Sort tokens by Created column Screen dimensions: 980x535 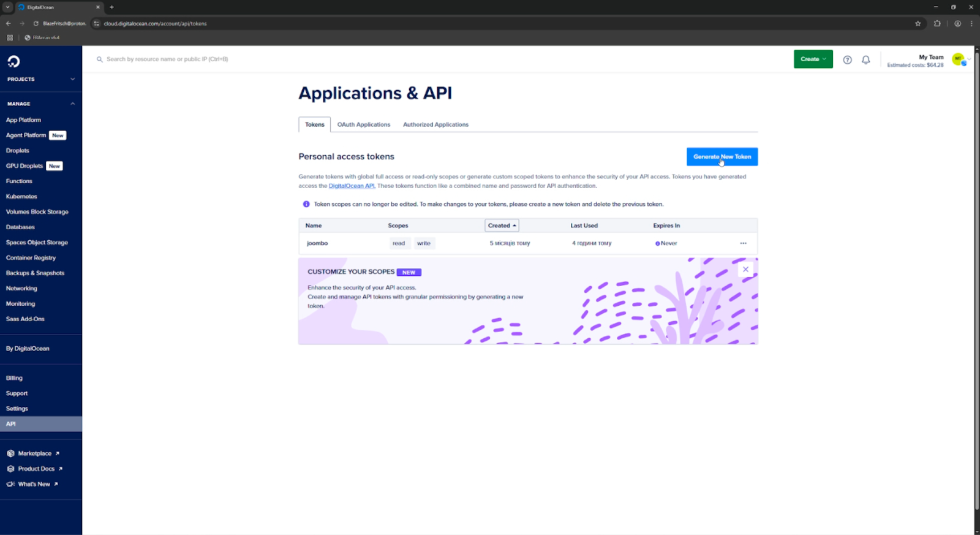(x=502, y=226)
